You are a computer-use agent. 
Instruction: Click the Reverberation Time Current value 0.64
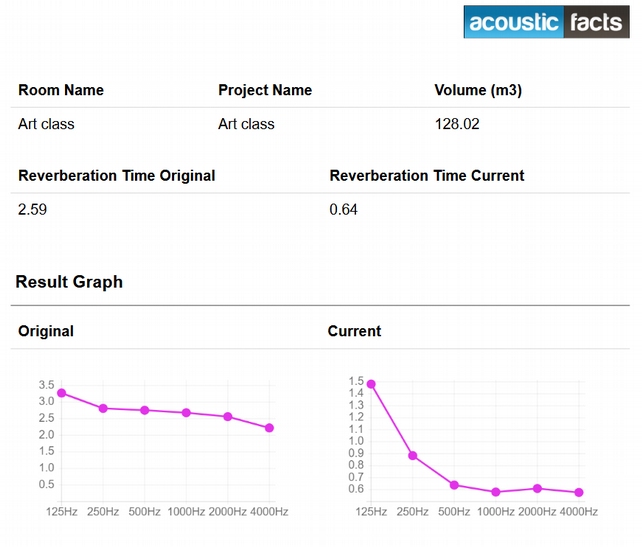click(x=343, y=210)
